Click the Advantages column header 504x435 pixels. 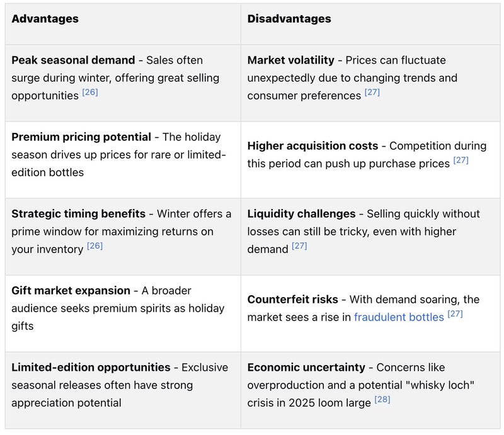coord(45,19)
